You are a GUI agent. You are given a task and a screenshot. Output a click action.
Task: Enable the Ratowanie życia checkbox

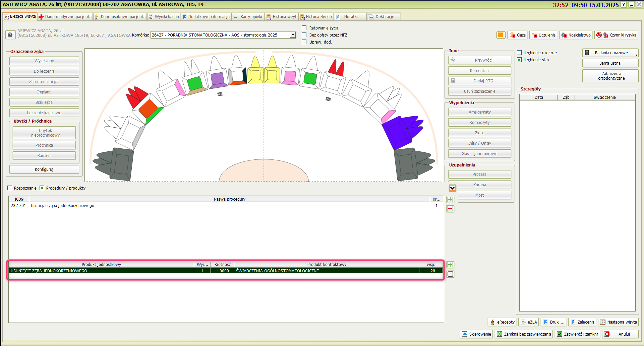304,28
